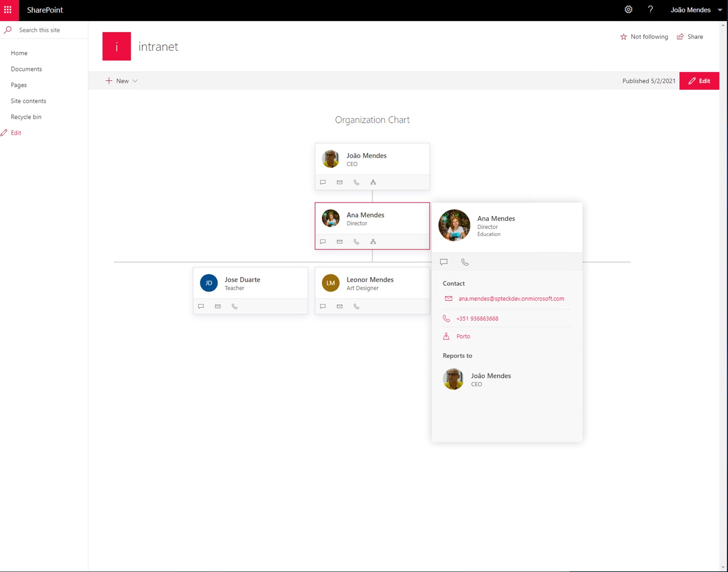
Task: Click the chat icon on Jose Duarte card
Action: coord(202,306)
